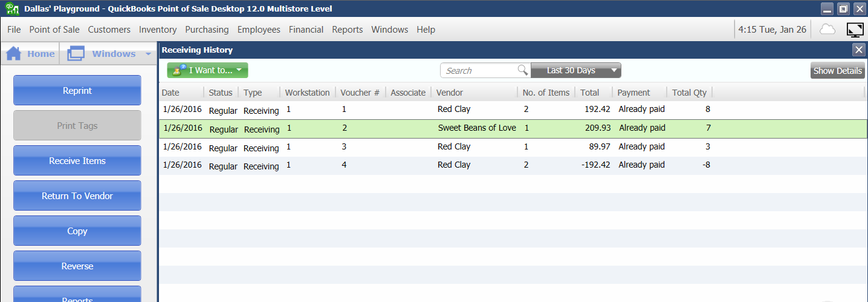The height and width of the screenshot is (302, 868).
Task: Open the Windows menu in menu bar
Action: point(390,30)
